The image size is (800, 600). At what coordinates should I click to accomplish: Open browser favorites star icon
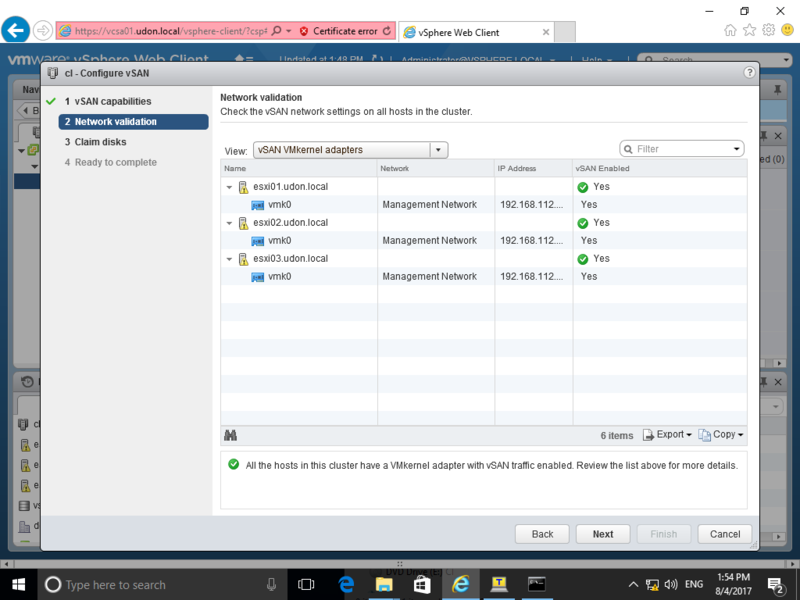pyautogui.click(x=749, y=30)
